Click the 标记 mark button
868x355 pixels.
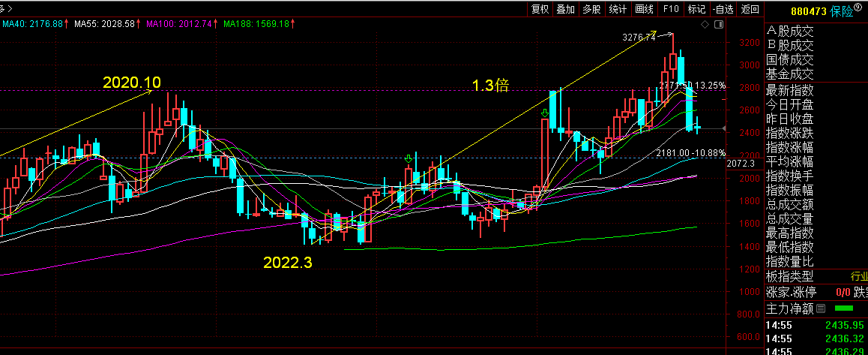(696, 9)
